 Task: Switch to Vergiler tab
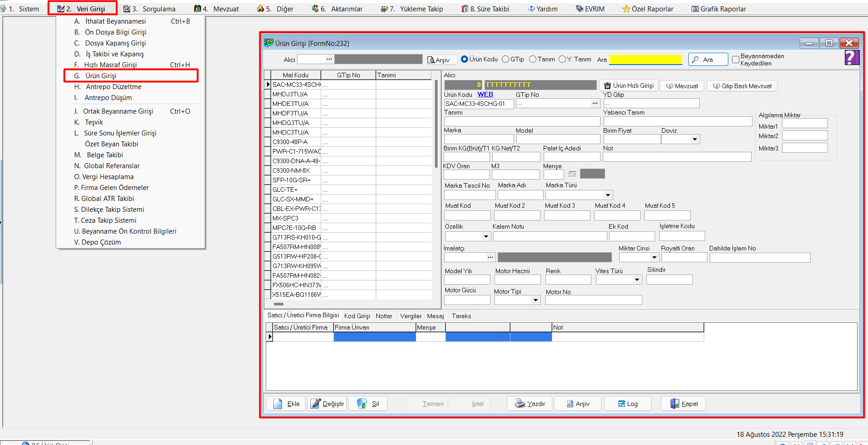click(x=411, y=316)
